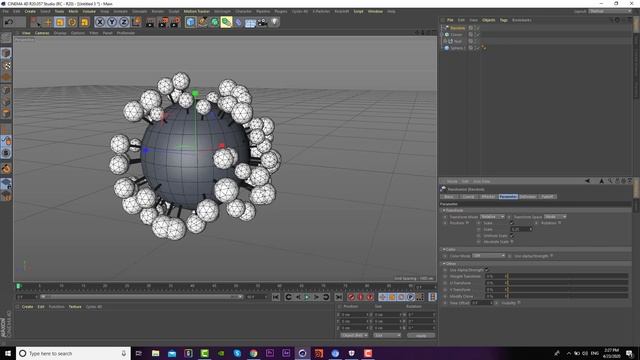
Task: Toggle the X axis lock icon
Action: (x=100, y=22)
